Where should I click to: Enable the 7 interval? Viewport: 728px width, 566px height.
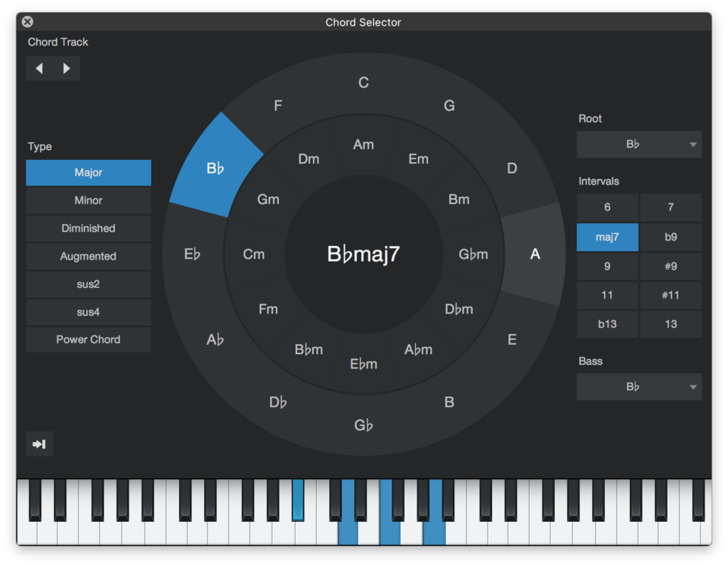670,208
